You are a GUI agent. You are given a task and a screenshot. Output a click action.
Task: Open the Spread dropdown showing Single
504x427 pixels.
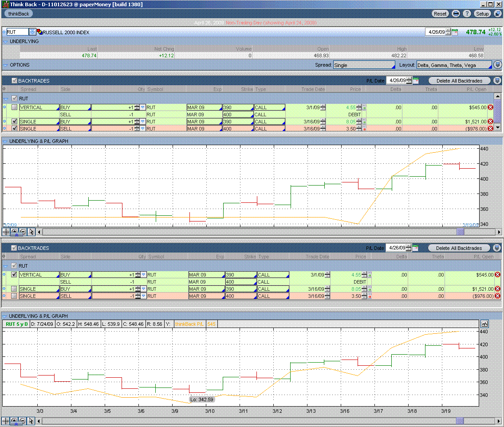(363, 65)
